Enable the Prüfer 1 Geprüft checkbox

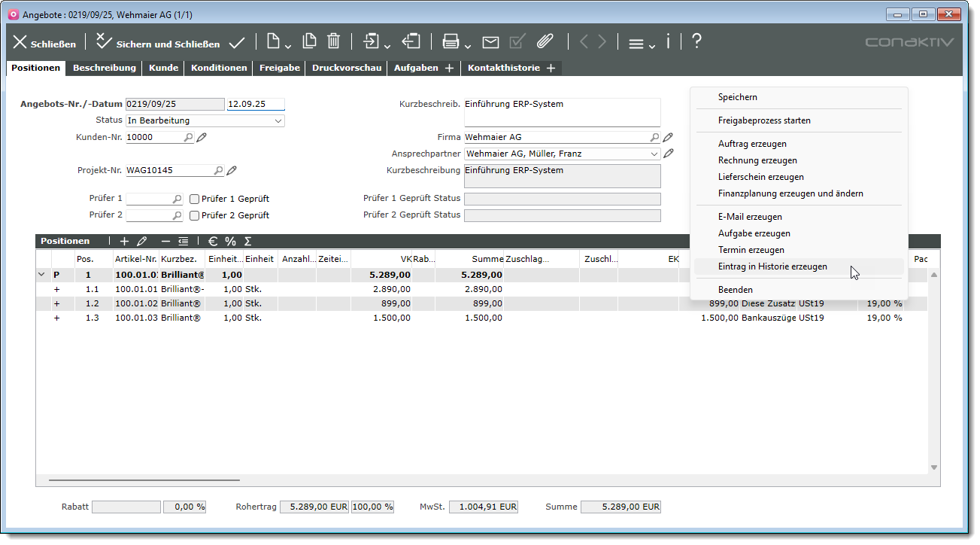point(195,199)
